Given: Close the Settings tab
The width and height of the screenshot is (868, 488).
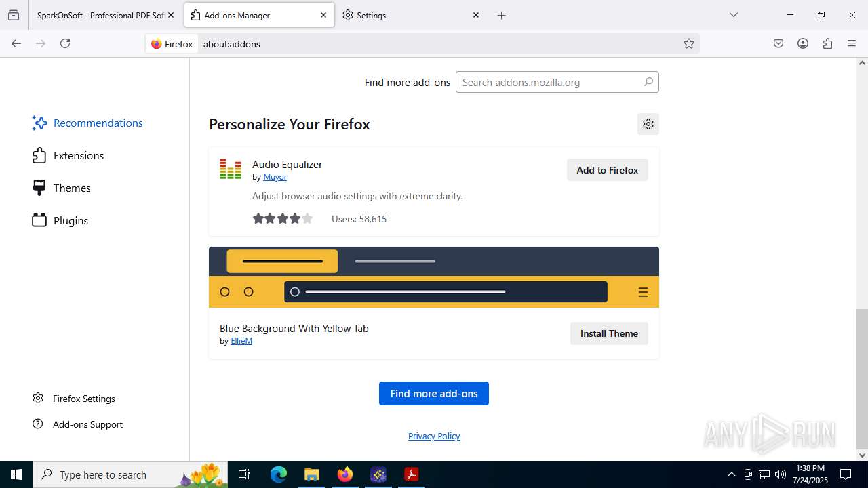Looking at the screenshot, I should tap(476, 15).
